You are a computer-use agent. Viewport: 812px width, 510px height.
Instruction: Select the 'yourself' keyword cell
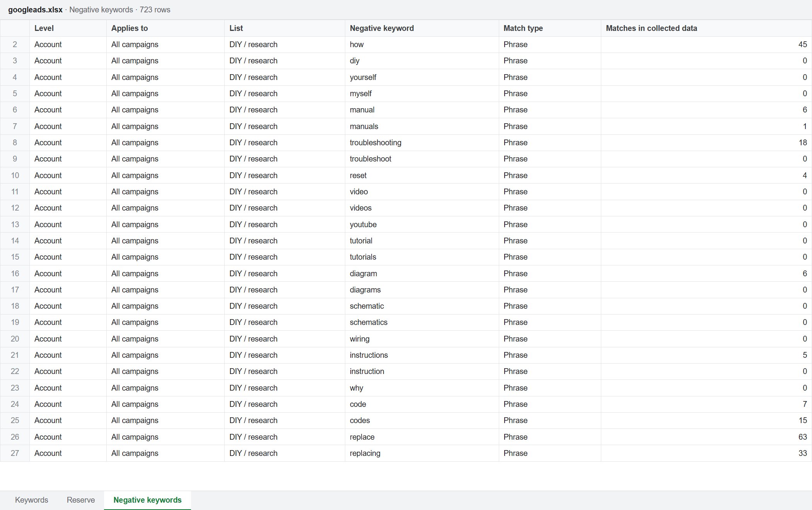422,77
